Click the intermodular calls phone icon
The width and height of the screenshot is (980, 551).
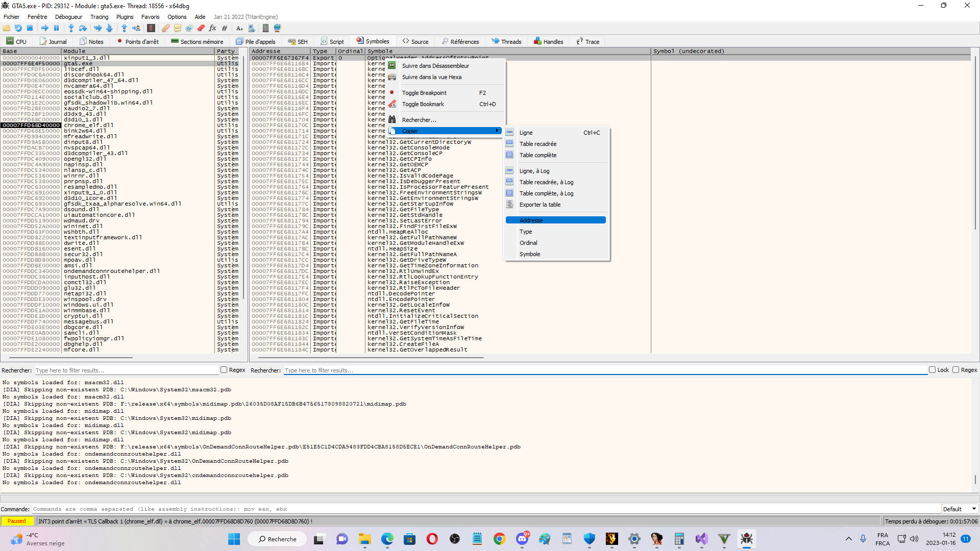click(x=252, y=28)
